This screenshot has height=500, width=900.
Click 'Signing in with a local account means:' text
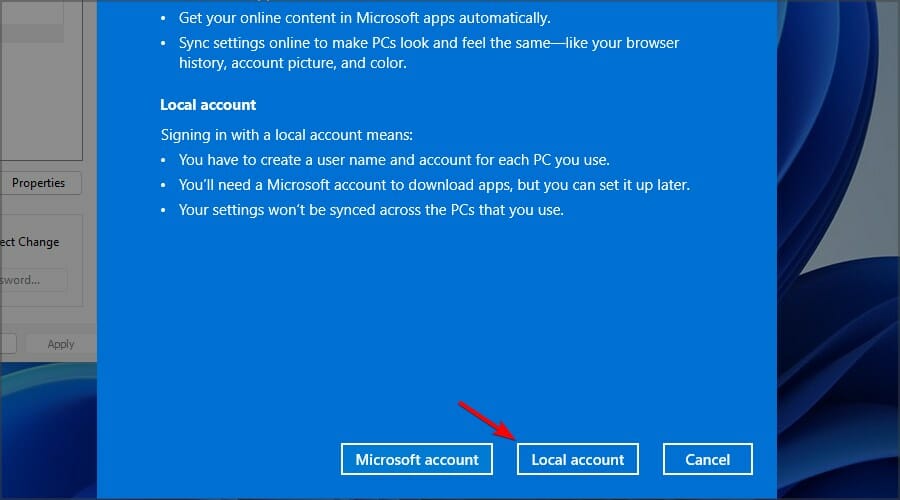pos(286,135)
